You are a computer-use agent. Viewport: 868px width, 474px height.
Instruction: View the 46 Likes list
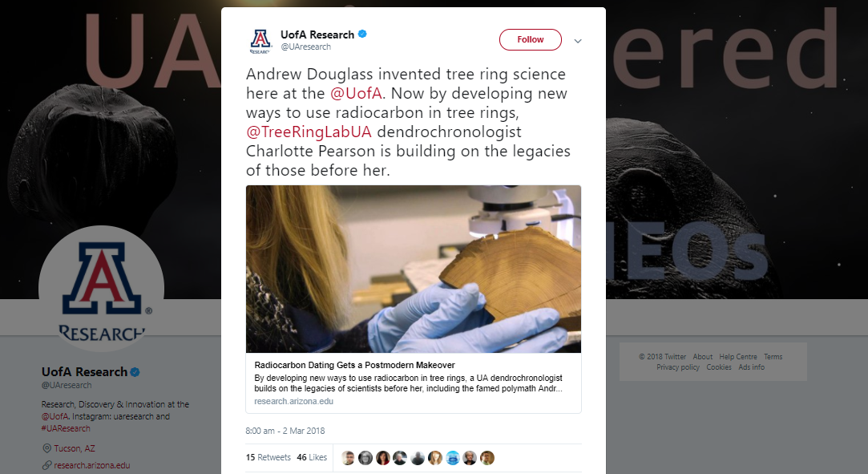(x=312, y=457)
